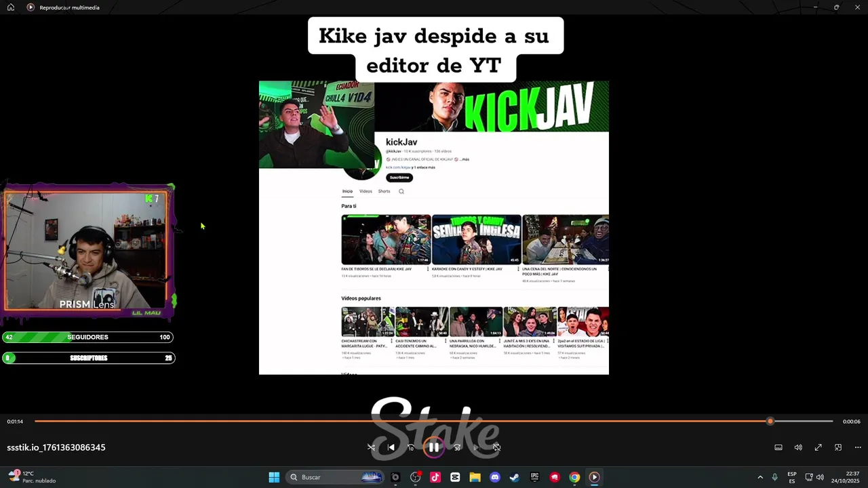Click the remaining time label 0:00:06
868x488 pixels.
(x=852, y=422)
